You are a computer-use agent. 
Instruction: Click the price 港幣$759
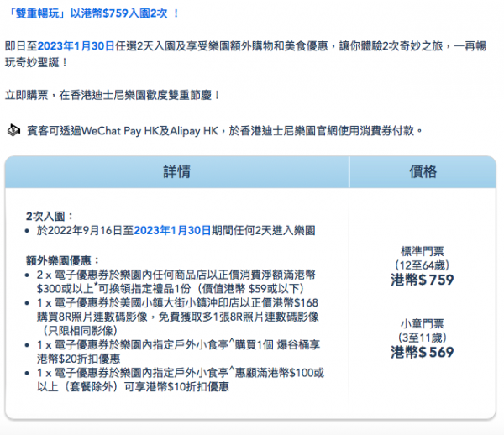click(423, 280)
